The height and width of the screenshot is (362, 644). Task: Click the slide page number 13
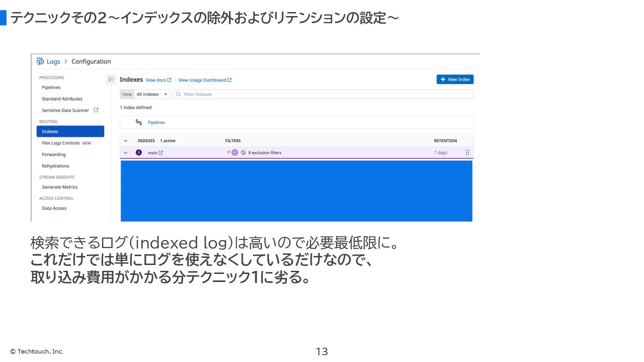(322, 352)
